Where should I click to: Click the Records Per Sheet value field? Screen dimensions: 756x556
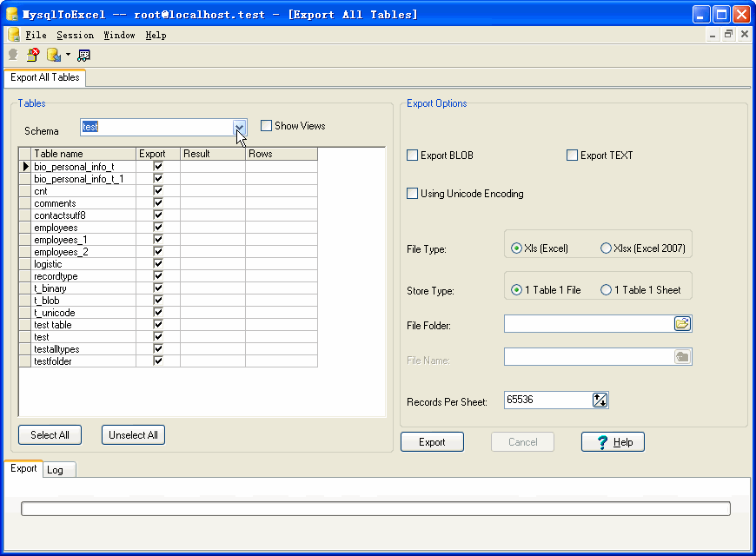pos(547,400)
